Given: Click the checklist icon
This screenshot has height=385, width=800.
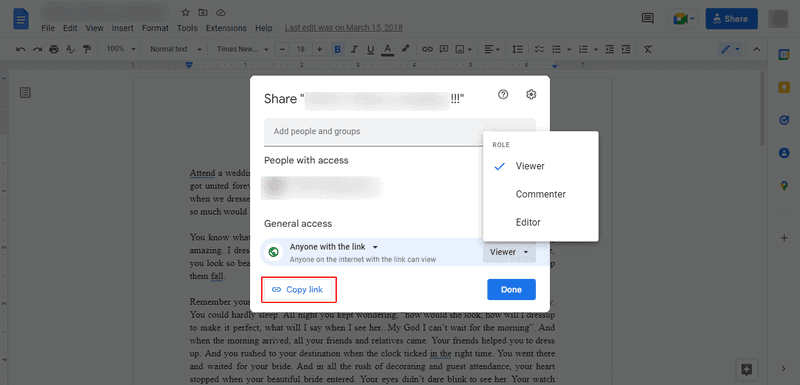Looking at the screenshot, I should coord(539,49).
